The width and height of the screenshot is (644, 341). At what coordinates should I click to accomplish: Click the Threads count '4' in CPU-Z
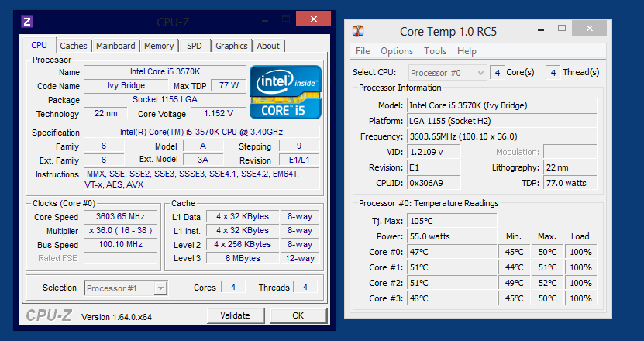305,288
